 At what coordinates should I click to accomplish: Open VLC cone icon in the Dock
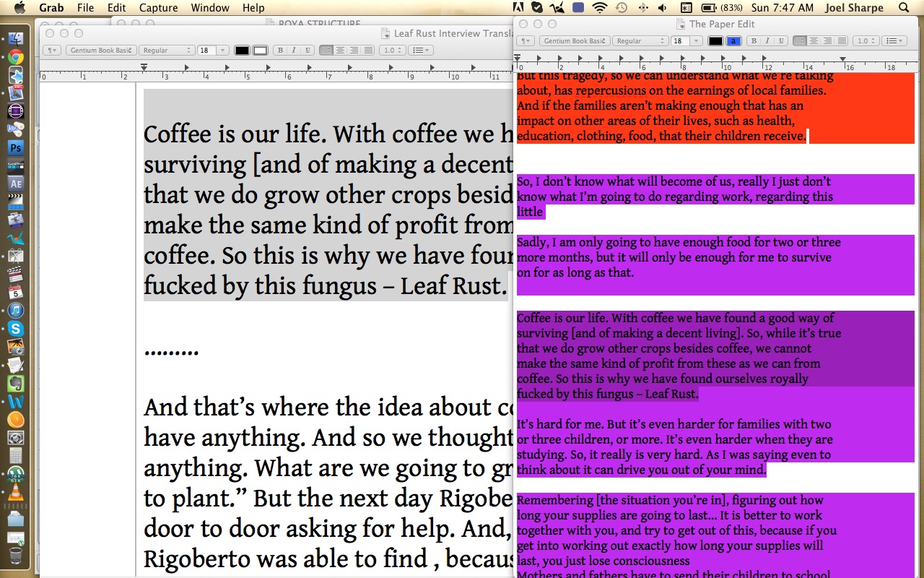pos(15,493)
